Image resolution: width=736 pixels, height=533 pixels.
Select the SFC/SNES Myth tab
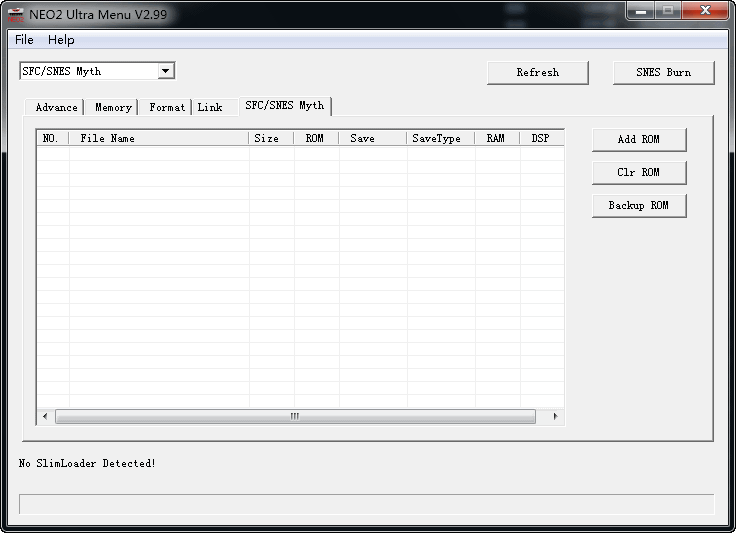click(x=284, y=105)
